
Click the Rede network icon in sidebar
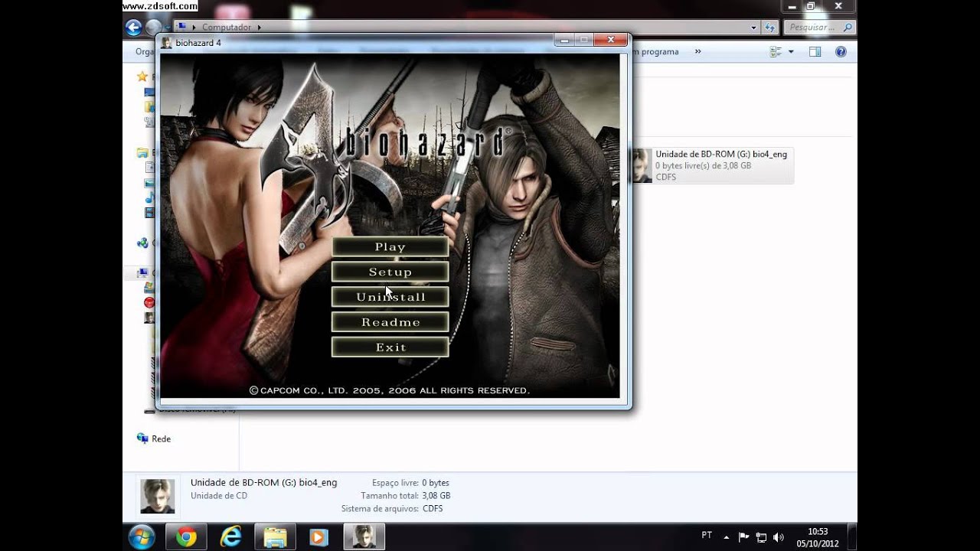click(x=142, y=439)
